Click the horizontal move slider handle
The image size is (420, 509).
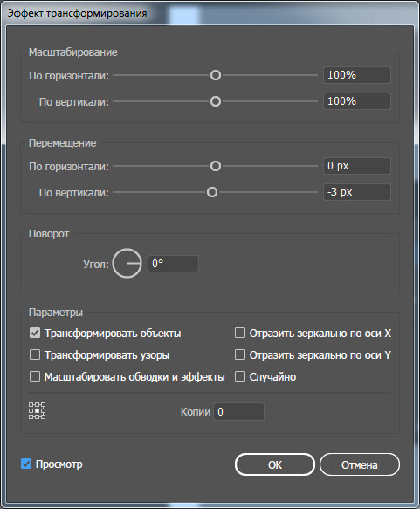point(216,166)
